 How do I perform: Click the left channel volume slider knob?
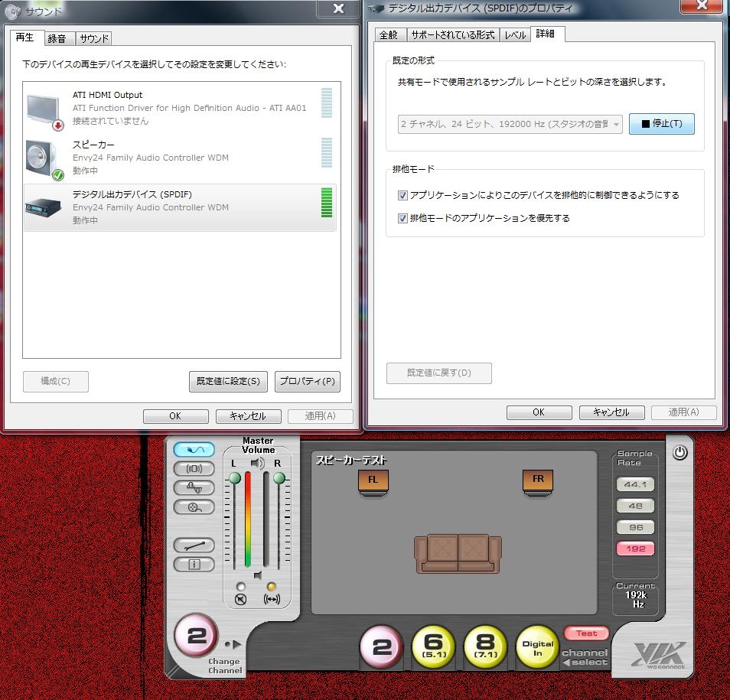pos(235,478)
